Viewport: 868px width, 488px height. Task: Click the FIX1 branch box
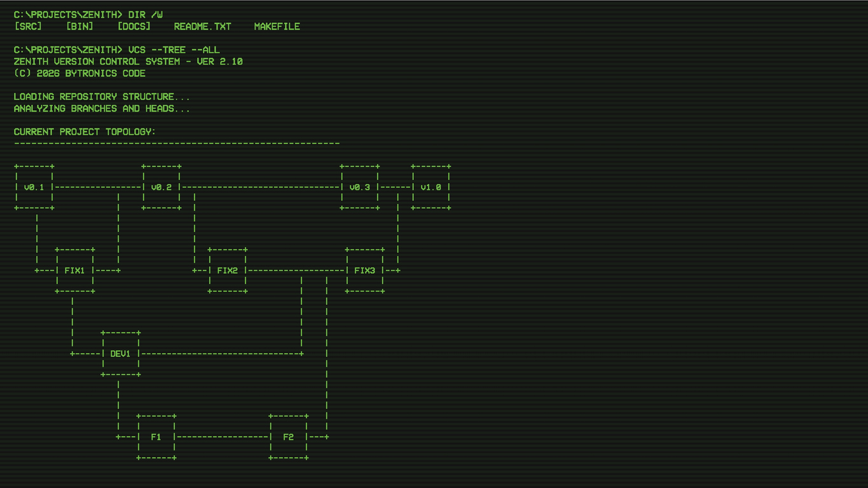(75, 271)
